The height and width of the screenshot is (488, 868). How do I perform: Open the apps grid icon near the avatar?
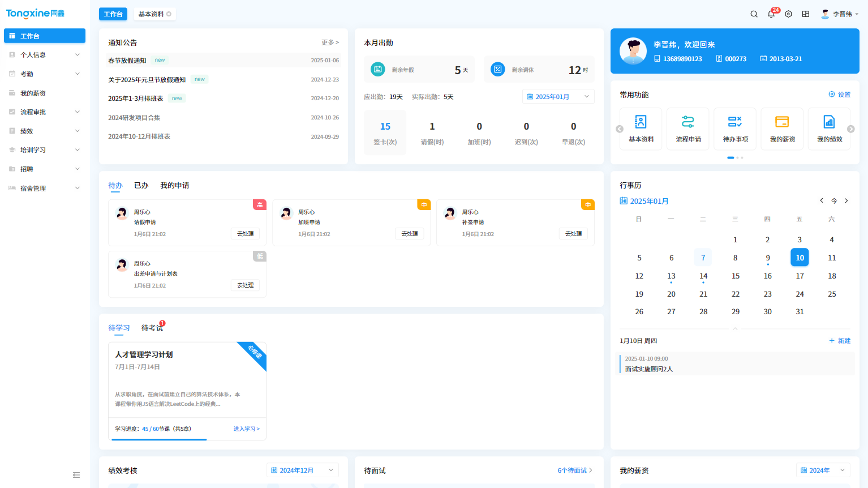pyautogui.click(x=806, y=14)
